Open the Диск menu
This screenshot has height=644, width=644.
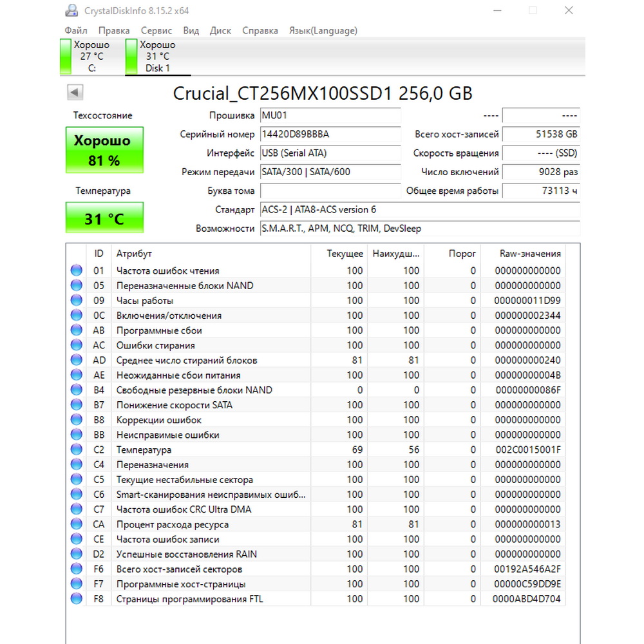click(x=220, y=30)
